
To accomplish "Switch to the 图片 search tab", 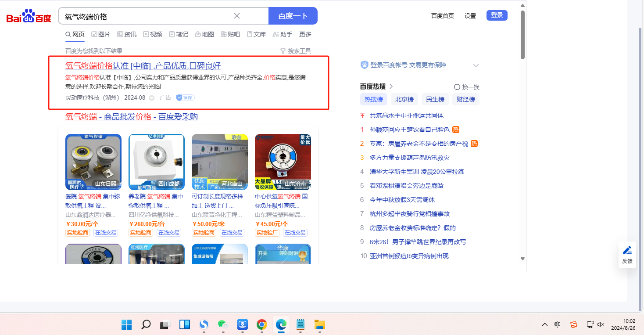I will (x=101, y=34).
